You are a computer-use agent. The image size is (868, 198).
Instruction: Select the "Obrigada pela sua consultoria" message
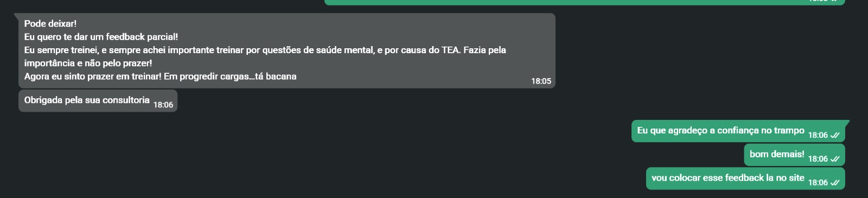tap(98, 101)
